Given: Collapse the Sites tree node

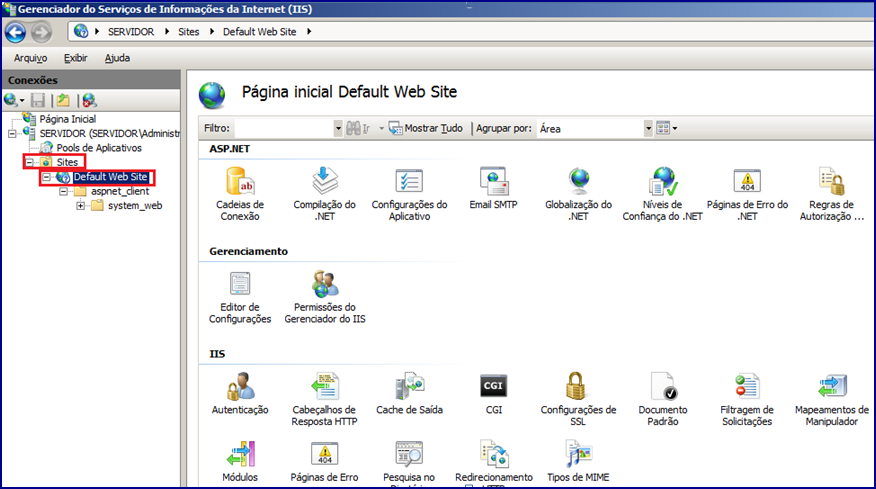Looking at the screenshot, I should (30, 162).
